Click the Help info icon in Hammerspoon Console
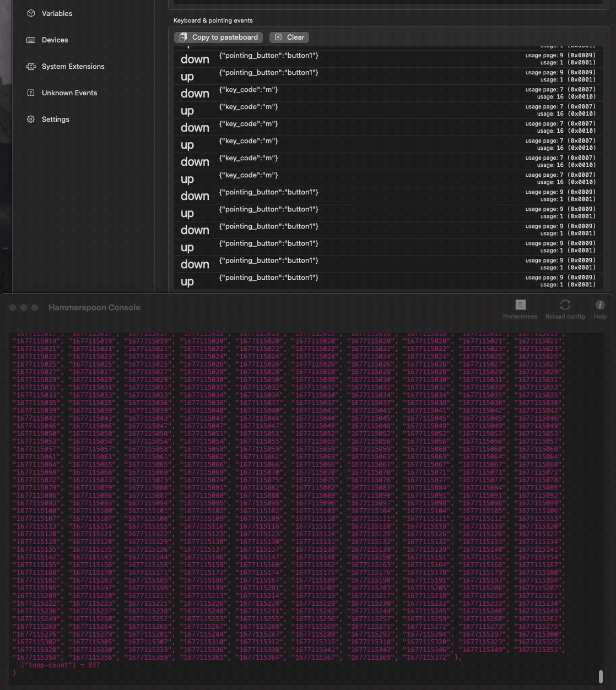The width and height of the screenshot is (616, 690). 600,305
